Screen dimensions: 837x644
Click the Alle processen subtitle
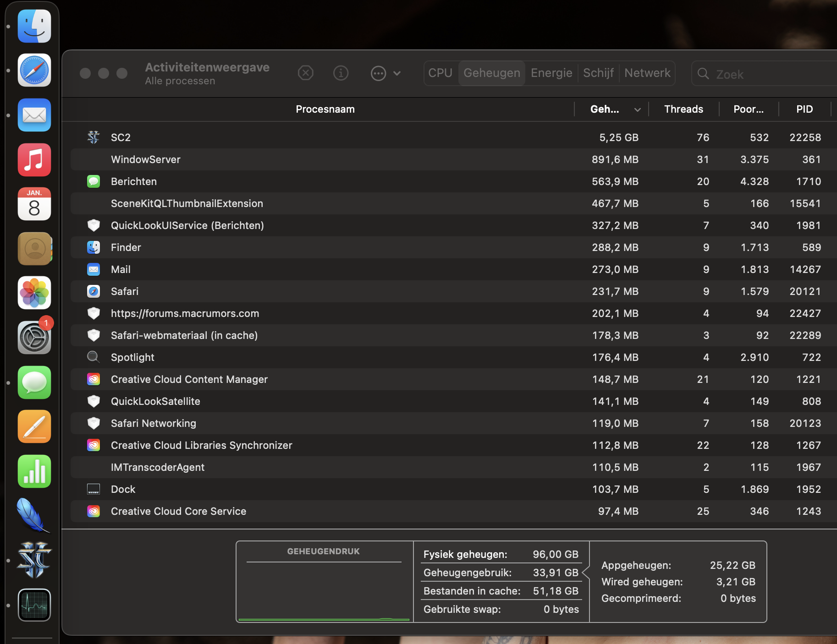(180, 81)
